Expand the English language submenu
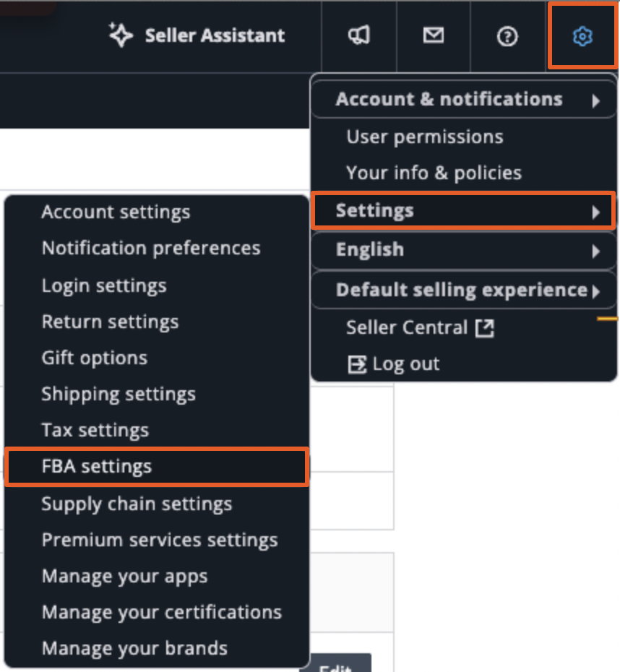620x672 pixels. tap(464, 250)
